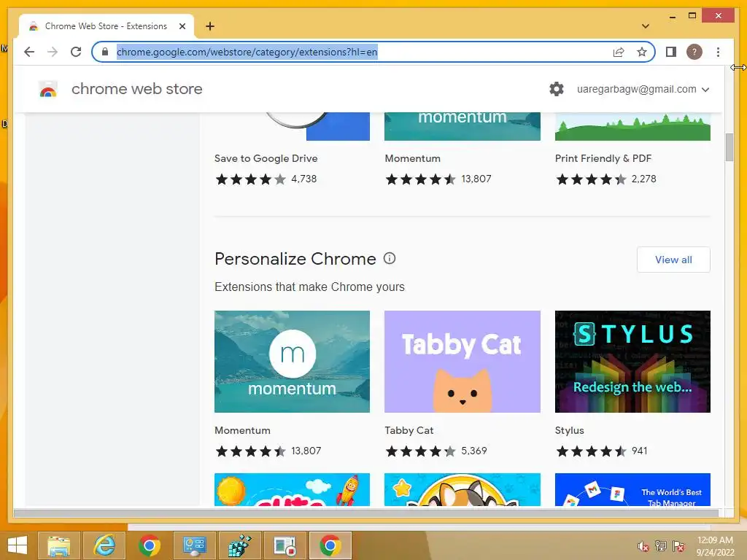
Task: Click the chrome web store heading text
Action: point(136,89)
